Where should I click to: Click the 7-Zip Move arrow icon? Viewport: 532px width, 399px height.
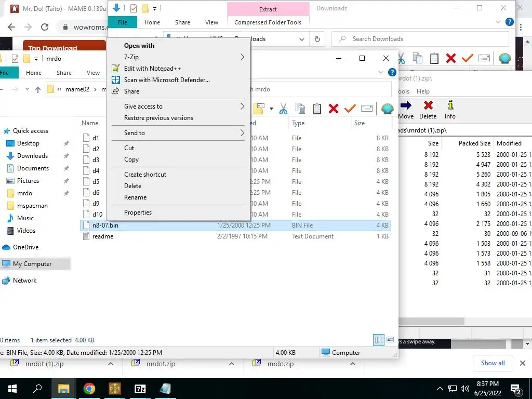coord(406,105)
